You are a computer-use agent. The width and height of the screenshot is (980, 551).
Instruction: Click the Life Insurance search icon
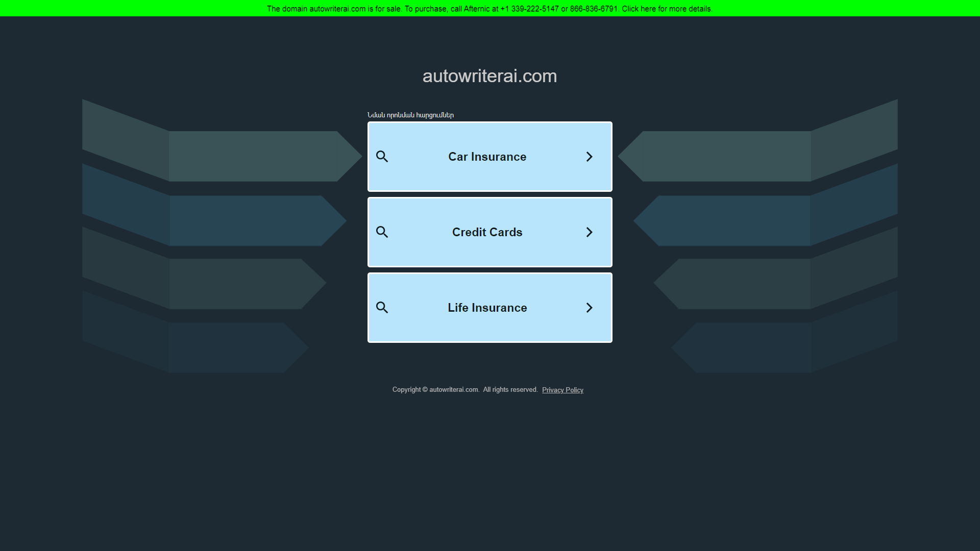pyautogui.click(x=382, y=308)
